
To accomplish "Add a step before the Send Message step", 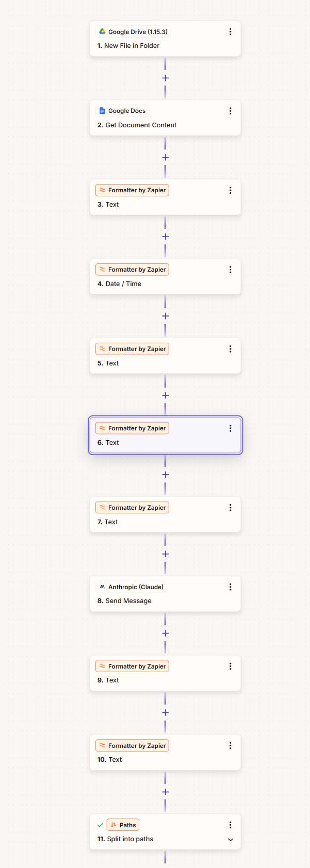I will [165, 554].
